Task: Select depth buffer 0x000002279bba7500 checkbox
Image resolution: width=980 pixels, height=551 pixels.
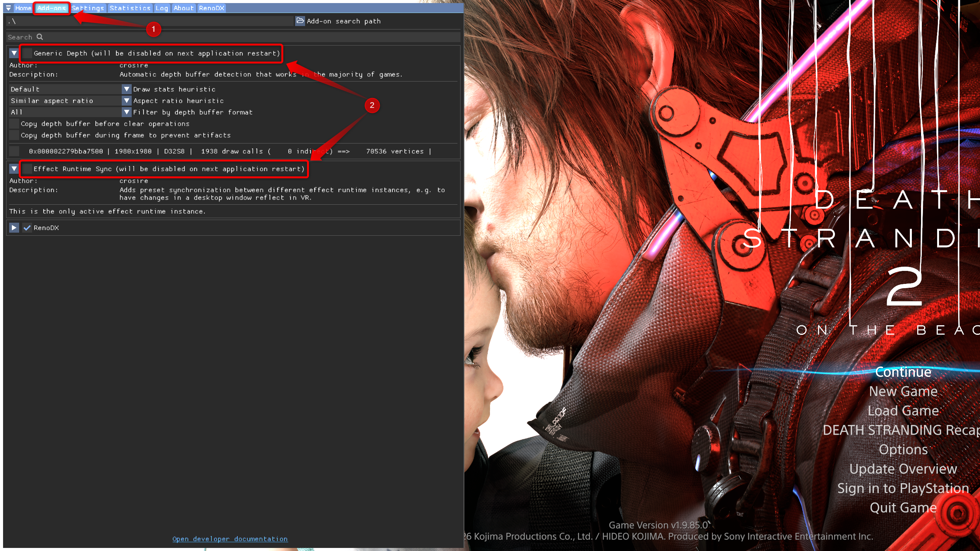Action: (14, 151)
